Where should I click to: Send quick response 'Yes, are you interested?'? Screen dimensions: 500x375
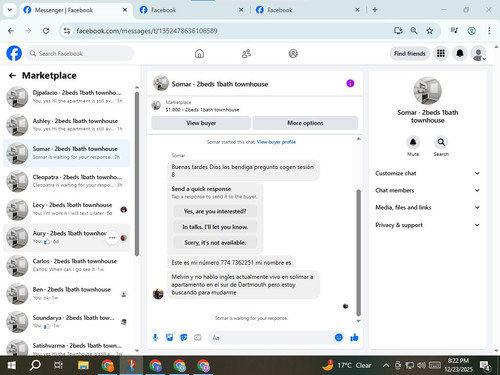215,211
